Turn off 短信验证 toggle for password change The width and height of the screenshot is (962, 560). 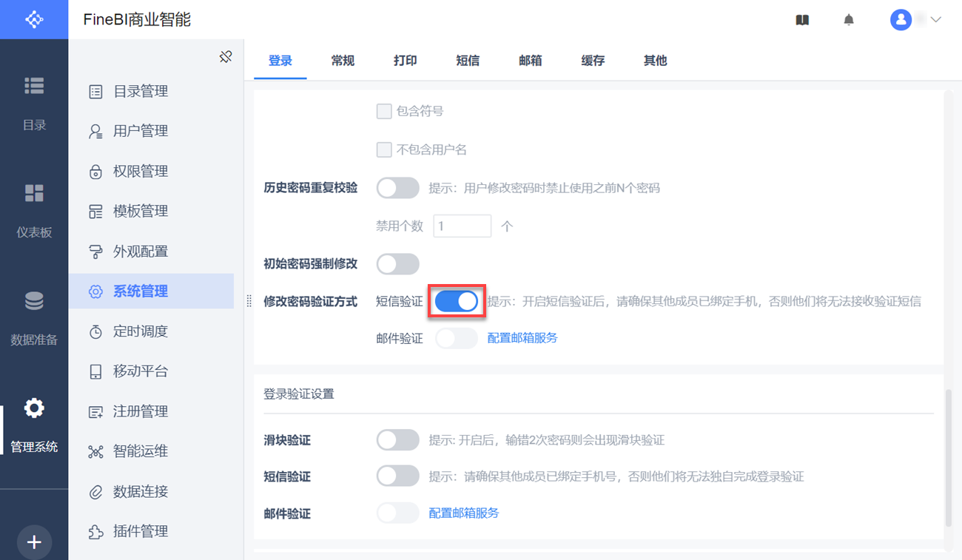457,301
